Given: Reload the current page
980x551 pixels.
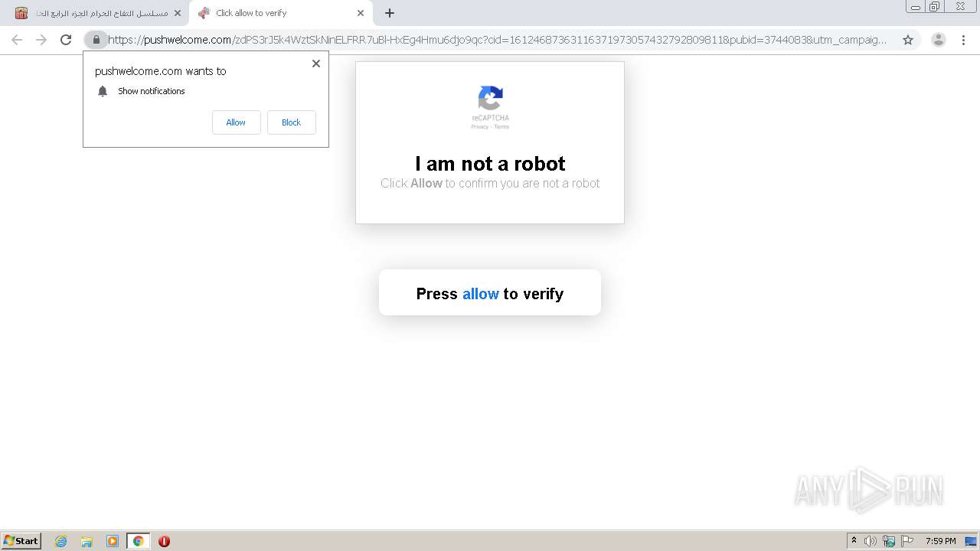Looking at the screenshot, I should tap(66, 40).
